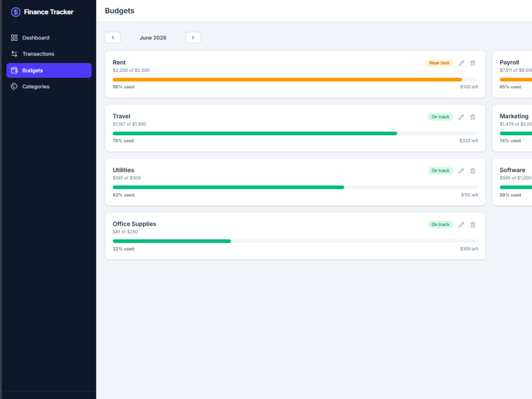The width and height of the screenshot is (532, 399).
Task: Click the Utilities budget progress bar
Action: 295,187
